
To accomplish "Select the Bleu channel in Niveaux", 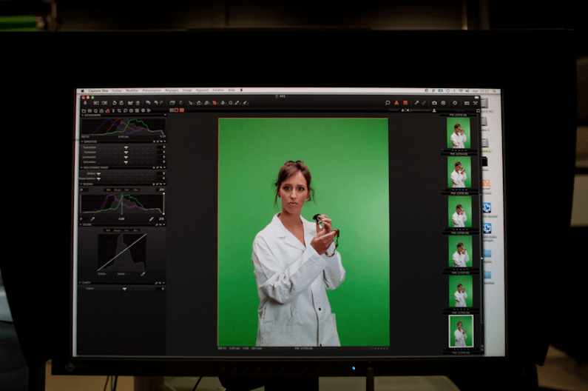I will 136,190.
